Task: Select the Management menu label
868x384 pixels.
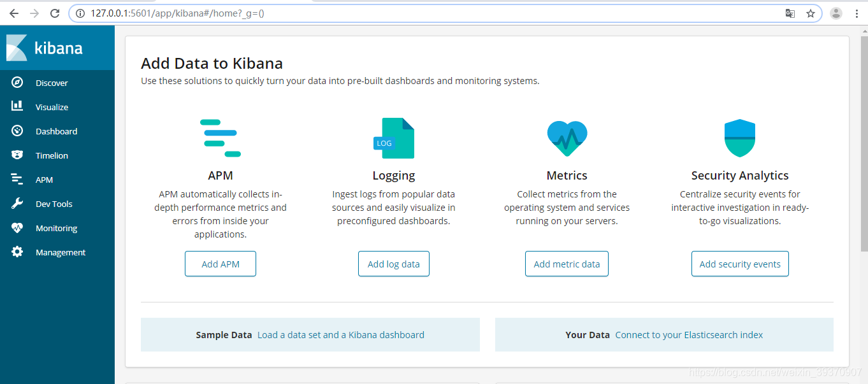Action: [x=61, y=252]
